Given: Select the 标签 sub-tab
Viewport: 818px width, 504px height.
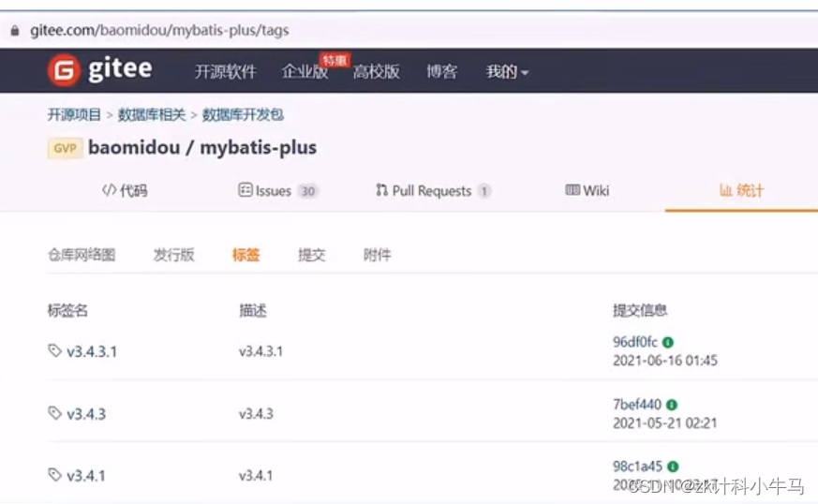Looking at the screenshot, I should point(245,255).
